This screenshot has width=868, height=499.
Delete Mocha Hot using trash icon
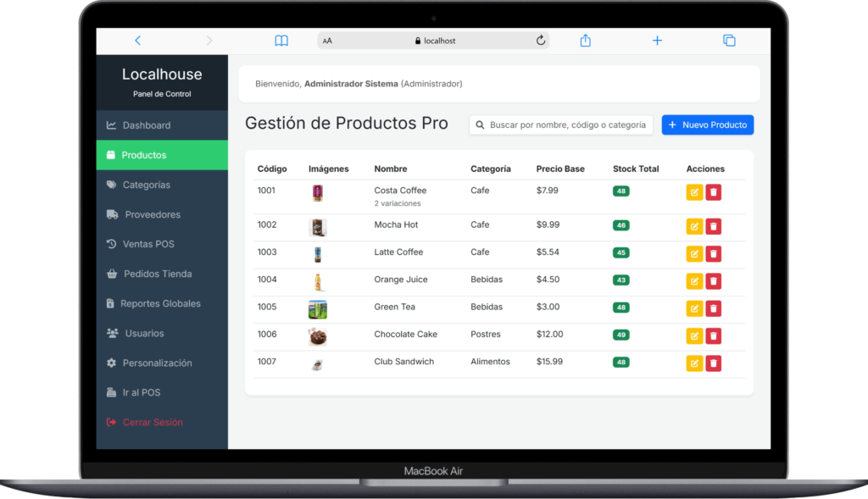(x=713, y=226)
